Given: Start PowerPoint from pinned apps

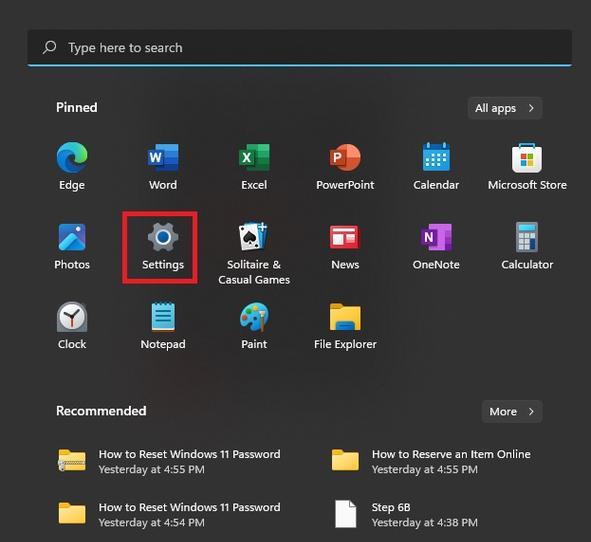Looking at the screenshot, I should click(x=345, y=166).
